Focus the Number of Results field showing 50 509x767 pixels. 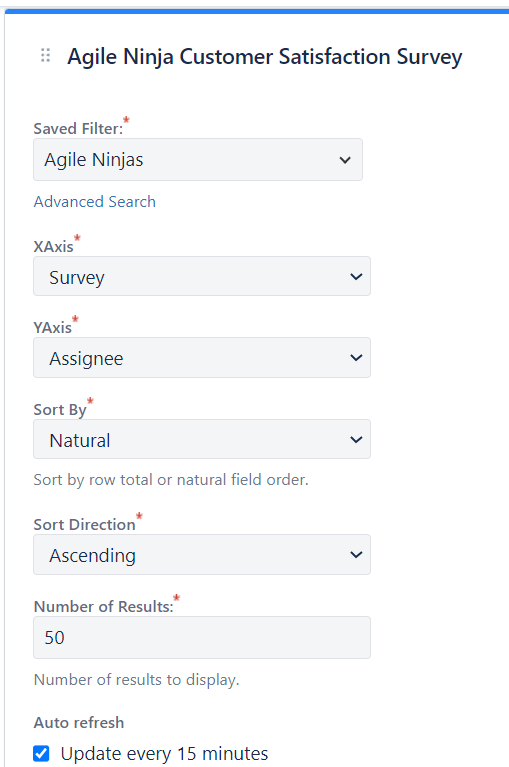[202, 637]
